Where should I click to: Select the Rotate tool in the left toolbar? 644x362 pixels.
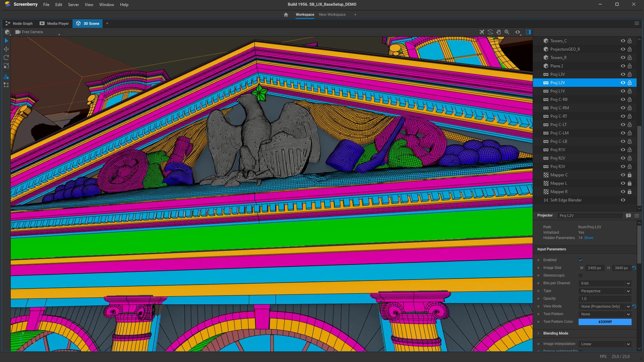[x=6, y=57]
